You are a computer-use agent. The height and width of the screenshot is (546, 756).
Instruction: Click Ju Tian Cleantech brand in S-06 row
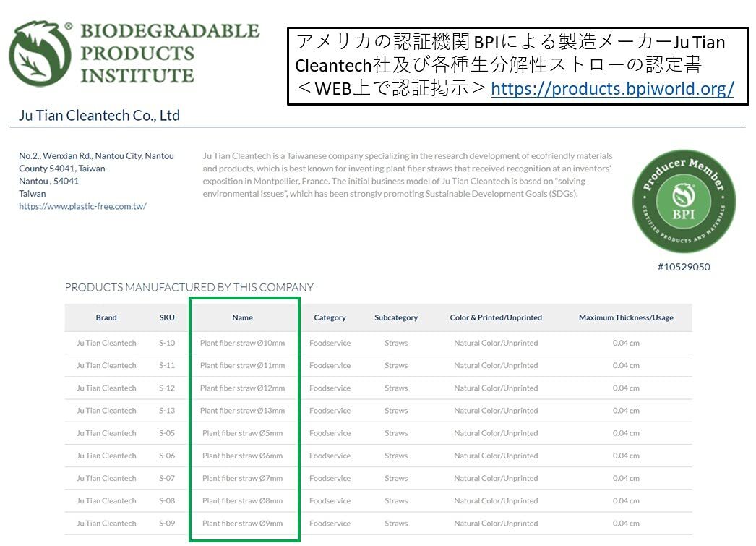coord(106,456)
